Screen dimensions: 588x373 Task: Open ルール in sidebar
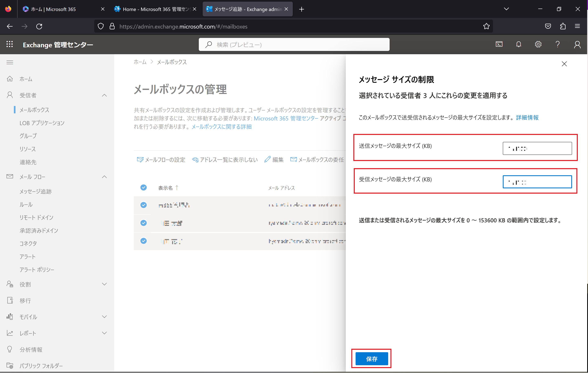[26, 205]
